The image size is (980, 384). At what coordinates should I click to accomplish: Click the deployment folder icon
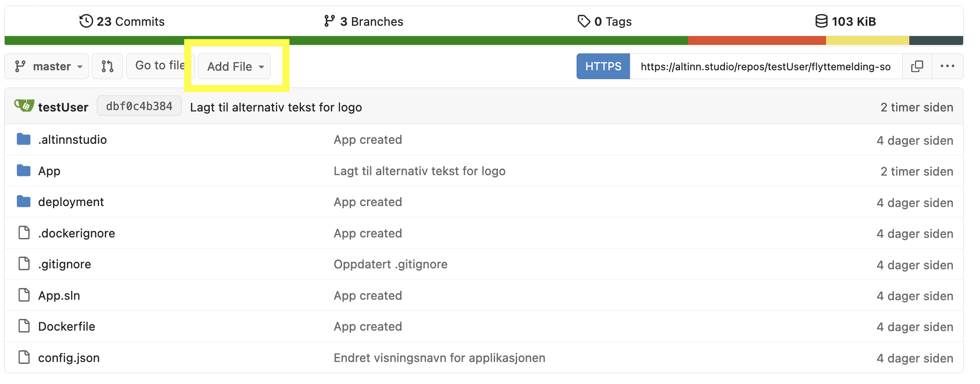pos(23,201)
